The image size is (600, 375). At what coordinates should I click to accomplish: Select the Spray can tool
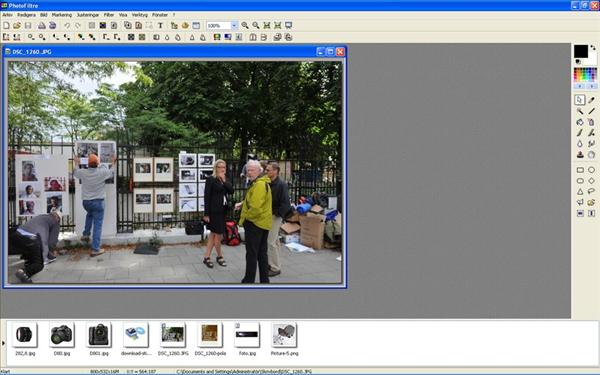pyautogui.click(x=592, y=122)
